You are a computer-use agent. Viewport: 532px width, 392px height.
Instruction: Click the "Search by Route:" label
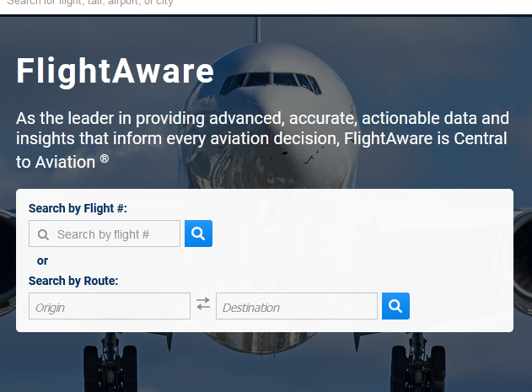73,281
